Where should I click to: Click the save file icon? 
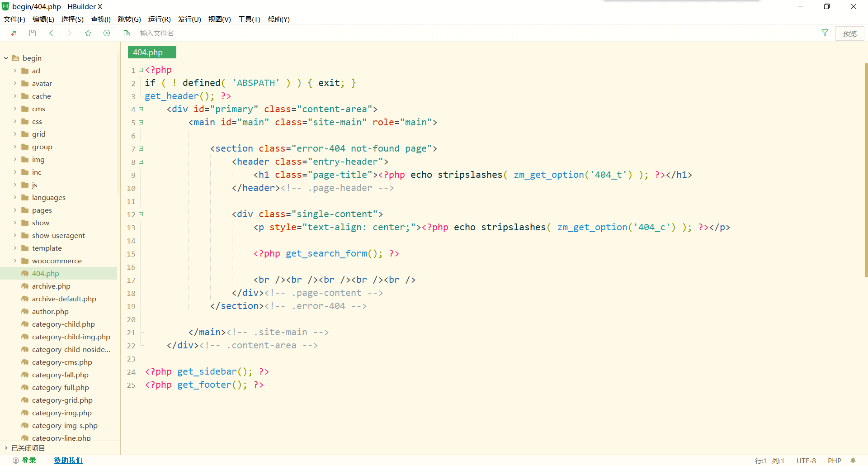(x=33, y=33)
